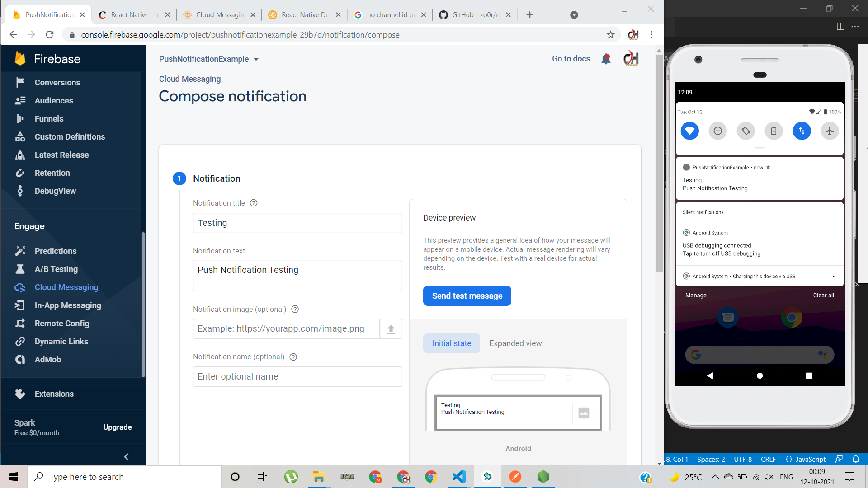Switch to React Native Debugger tab
Viewport: 868px width, 488px height.
tap(305, 15)
